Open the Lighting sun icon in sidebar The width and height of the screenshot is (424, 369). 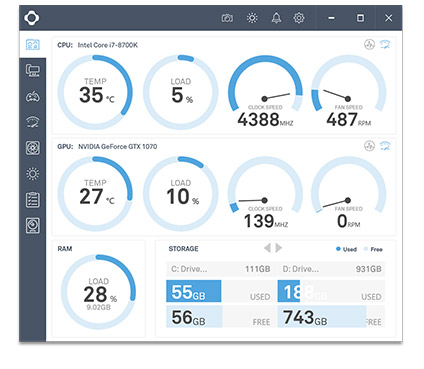click(x=33, y=174)
